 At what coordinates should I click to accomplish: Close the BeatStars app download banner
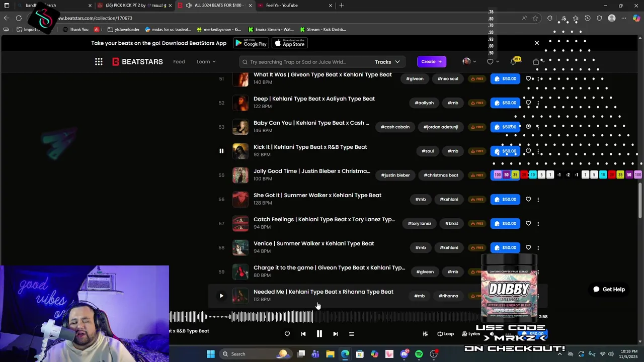click(536, 43)
